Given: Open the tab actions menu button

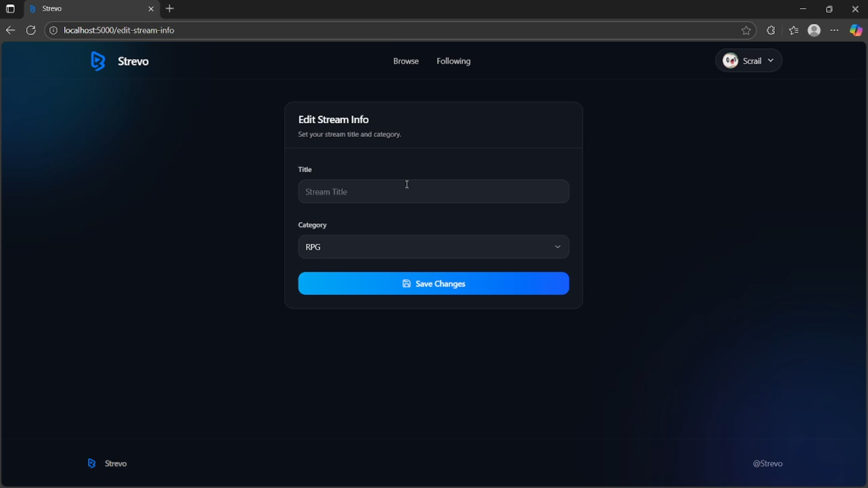Looking at the screenshot, I should pos(10,9).
